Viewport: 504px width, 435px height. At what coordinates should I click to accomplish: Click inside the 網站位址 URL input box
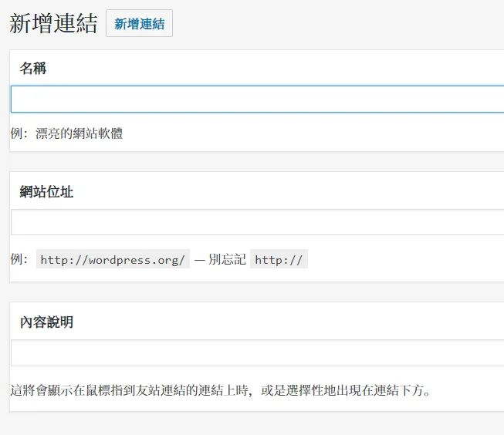pos(257,223)
